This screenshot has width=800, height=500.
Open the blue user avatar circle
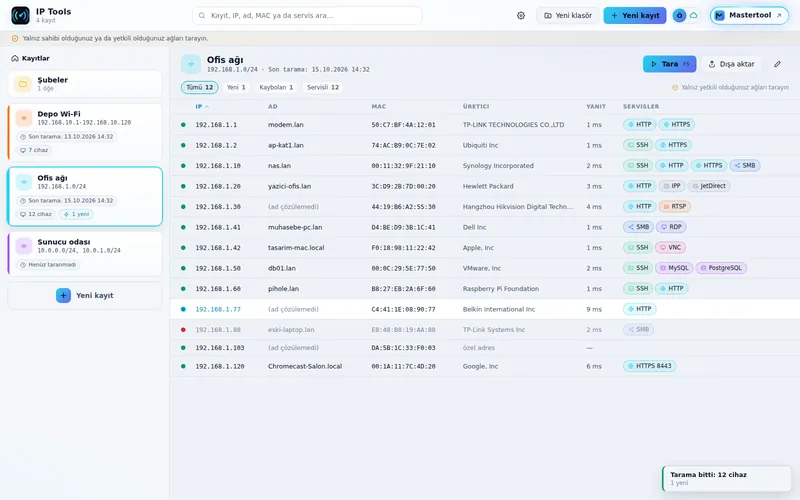[679, 15]
